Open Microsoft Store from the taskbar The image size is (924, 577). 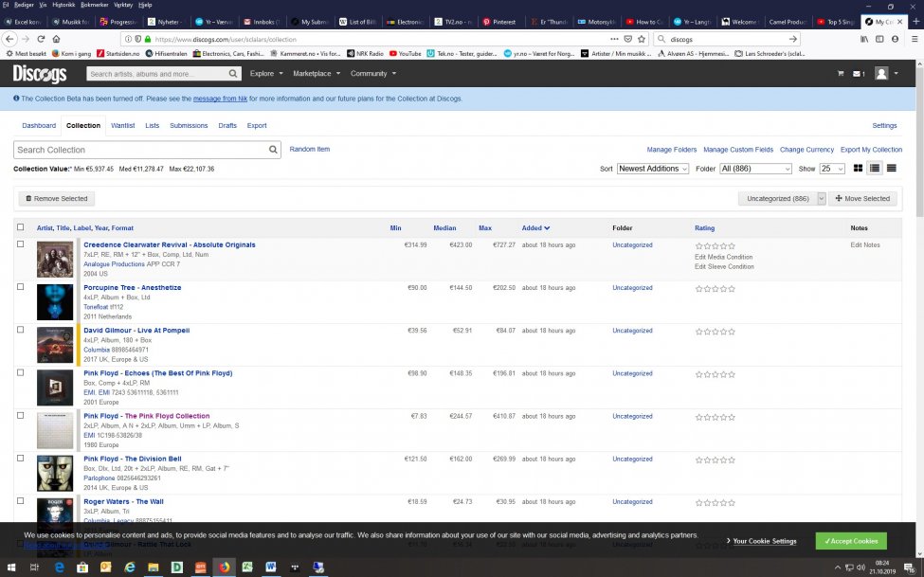[x=82, y=568]
